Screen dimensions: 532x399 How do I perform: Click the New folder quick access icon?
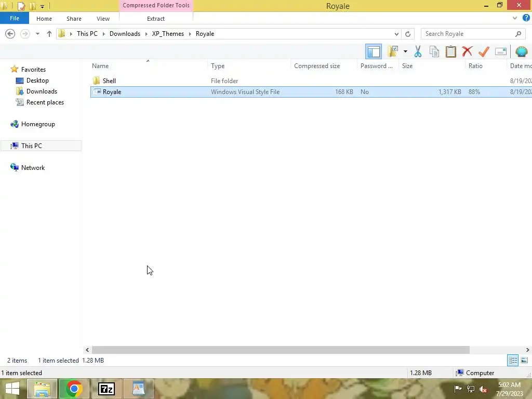[x=33, y=6]
